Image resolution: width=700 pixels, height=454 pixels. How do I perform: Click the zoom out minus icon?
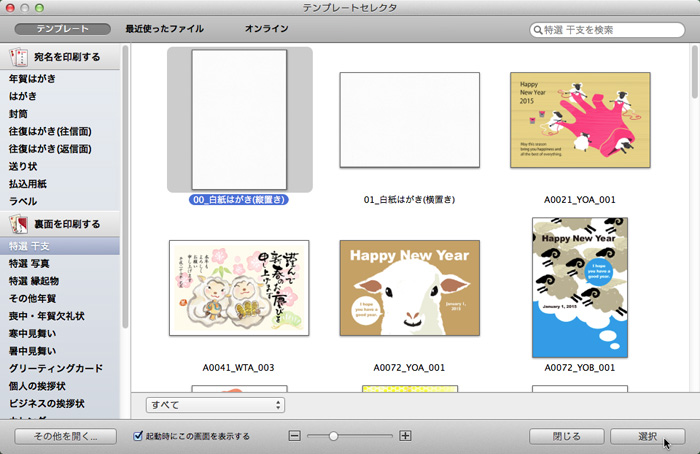294,436
